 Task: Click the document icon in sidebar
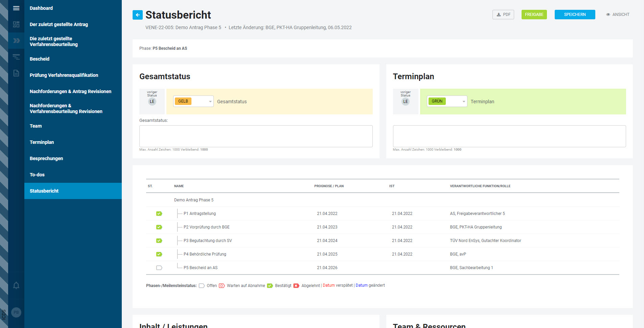pos(16,73)
